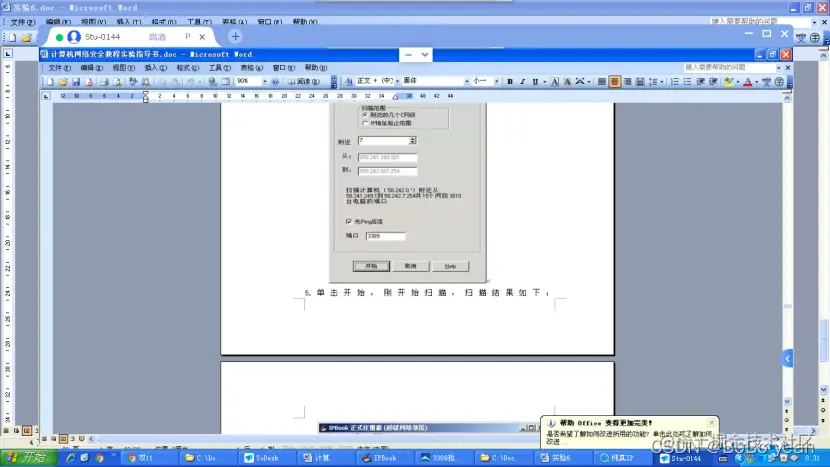Click the Help button in the dialog image
Screen dimensions: 830x467
[450, 266]
